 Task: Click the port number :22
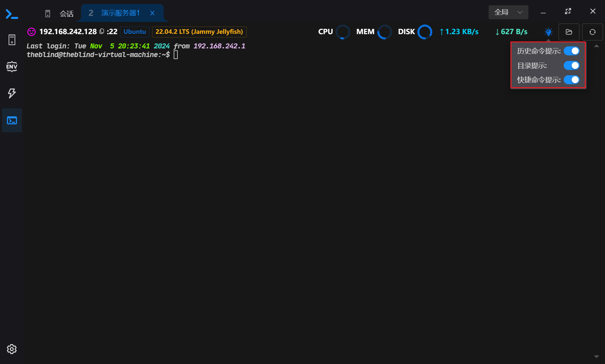click(112, 32)
